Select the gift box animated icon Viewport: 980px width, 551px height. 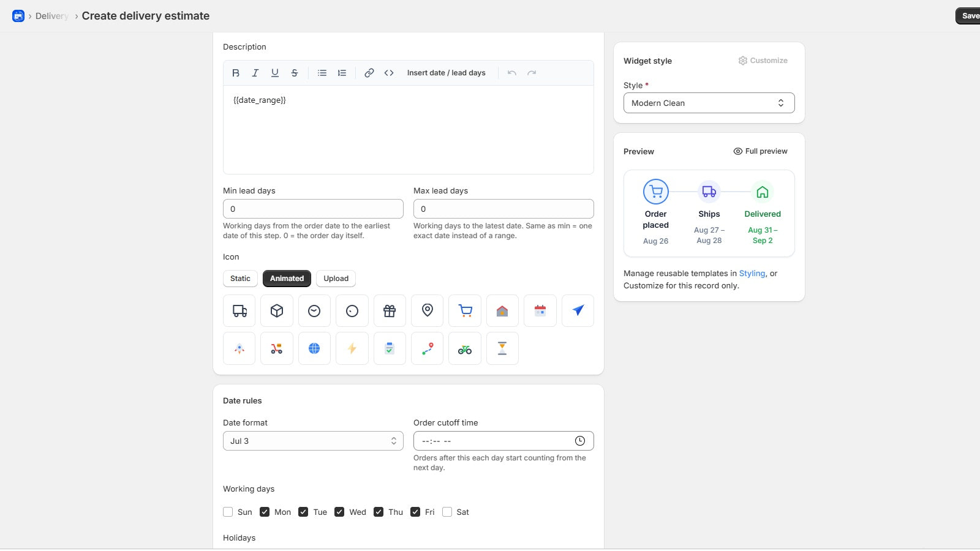[x=390, y=311]
